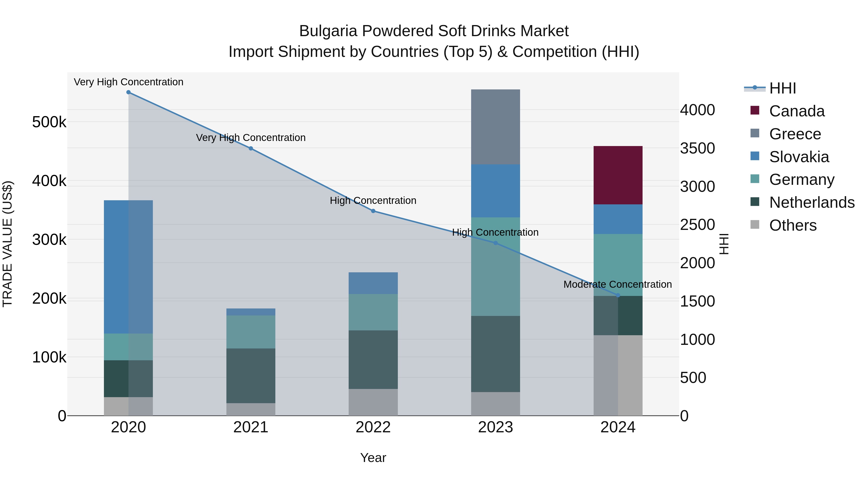Click the Netherlands segment of 2024 bar
The height and width of the screenshot is (488, 868).
pyautogui.click(x=618, y=316)
